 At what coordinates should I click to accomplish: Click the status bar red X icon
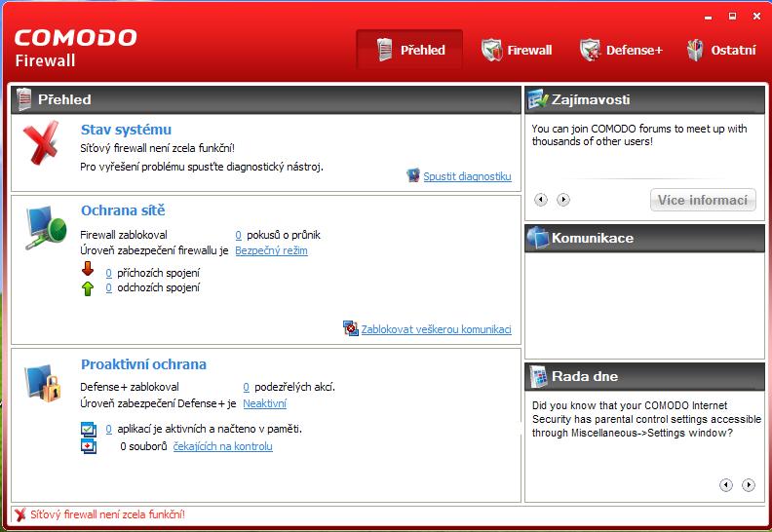coord(20,514)
